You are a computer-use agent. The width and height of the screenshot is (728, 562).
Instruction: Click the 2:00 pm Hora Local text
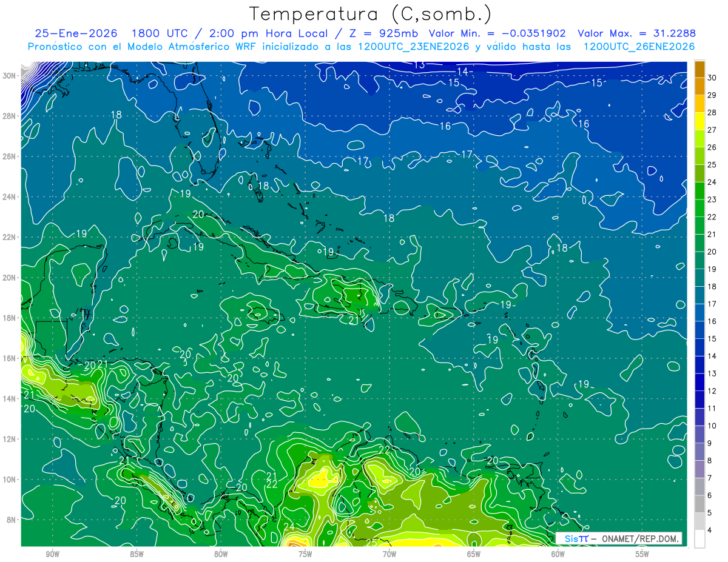click(x=268, y=33)
